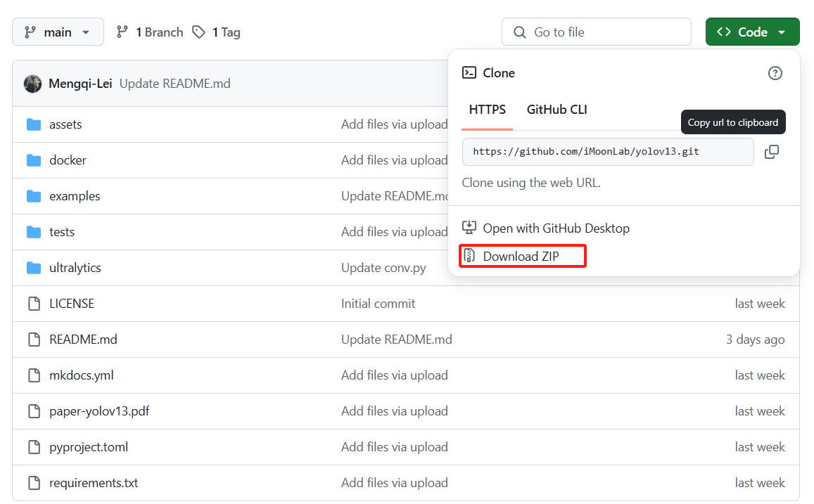This screenshot has height=504, width=814.
Task: Click the paper-yolov13.pdf file icon
Action: 34,411
